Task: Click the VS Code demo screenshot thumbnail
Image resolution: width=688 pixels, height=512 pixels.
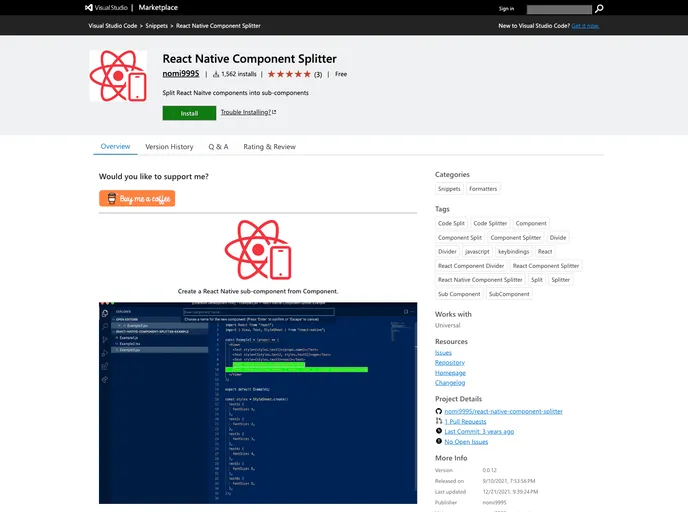Action: [x=258, y=403]
